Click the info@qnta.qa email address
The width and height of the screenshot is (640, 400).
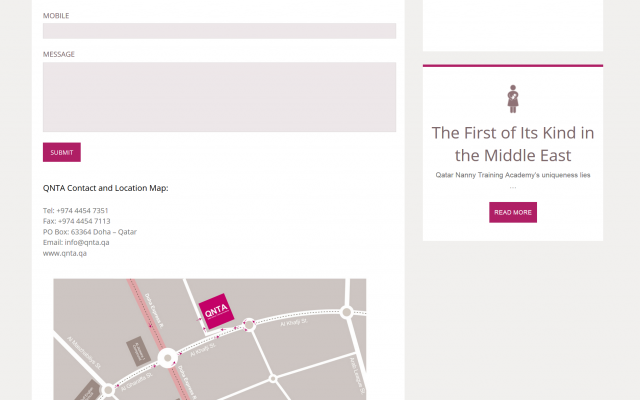(87, 242)
